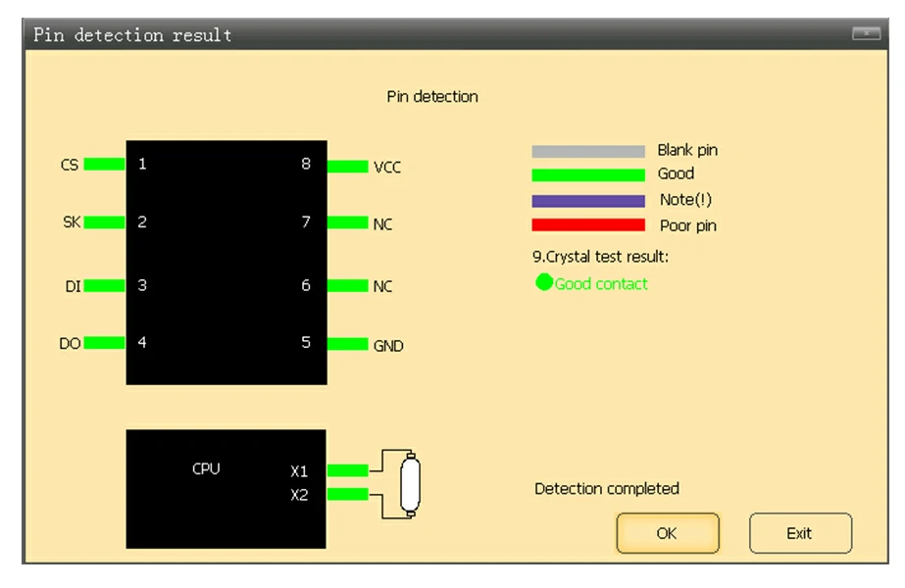Select the GND pin 5 indicator

347,345
